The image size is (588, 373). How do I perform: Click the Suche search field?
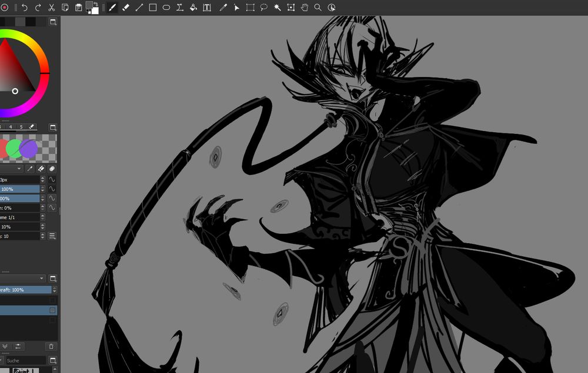[x=25, y=360]
